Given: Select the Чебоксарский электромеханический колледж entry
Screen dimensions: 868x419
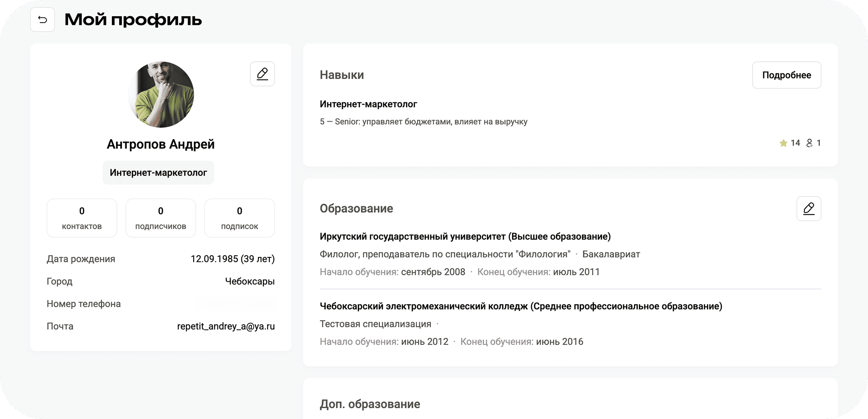Looking at the screenshot, I should pos(521,306).
